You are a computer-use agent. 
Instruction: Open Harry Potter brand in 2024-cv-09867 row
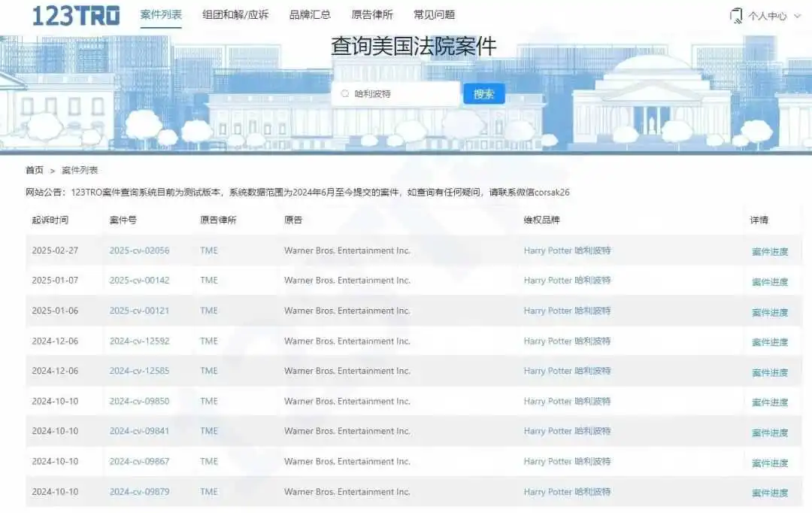click(567, 461)
